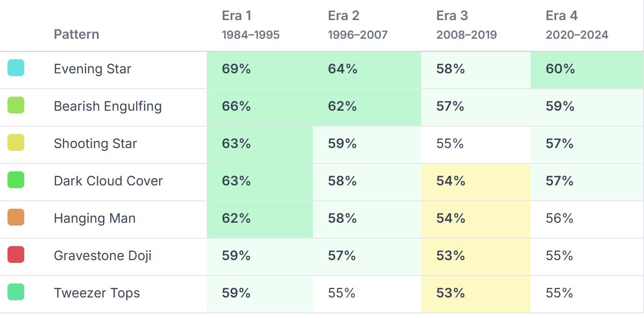Click the Era 4 2020–2024 column header
The height and width of the screenshot is (318, 644).
pyautogui.click(x=577, y=25)
